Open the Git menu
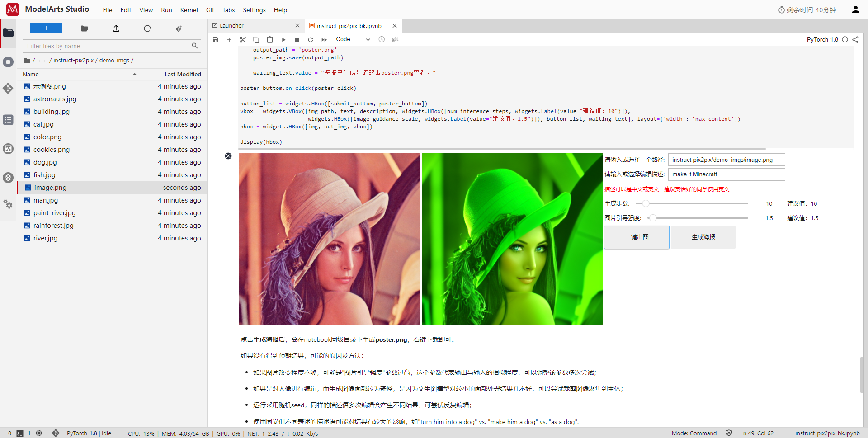This screenshot has width=868, height=438. click(210, 10)
